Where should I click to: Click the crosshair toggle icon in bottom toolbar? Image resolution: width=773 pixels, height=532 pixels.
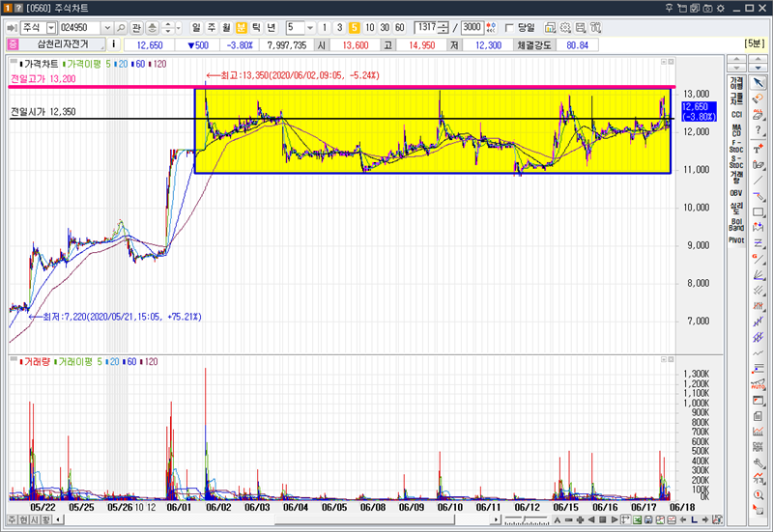[625, 519]
